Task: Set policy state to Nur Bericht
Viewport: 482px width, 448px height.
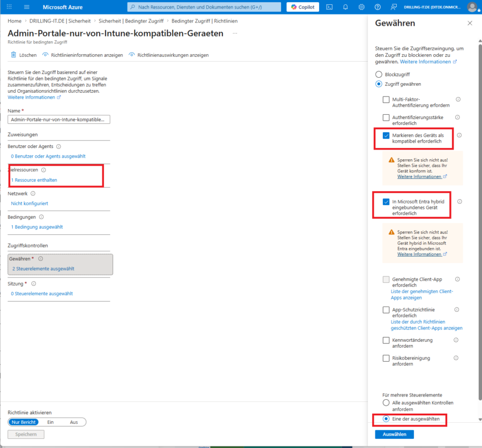Action: tap(24, 422)
